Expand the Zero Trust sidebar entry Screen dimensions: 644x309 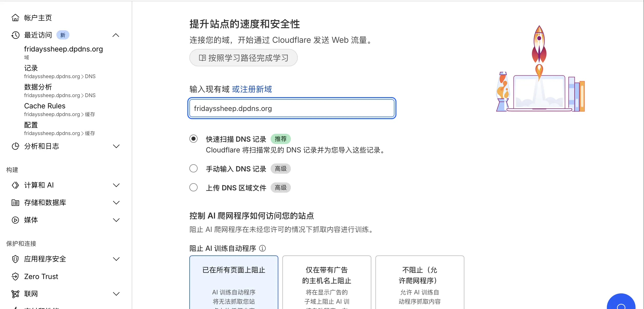(x=41, y=276)
